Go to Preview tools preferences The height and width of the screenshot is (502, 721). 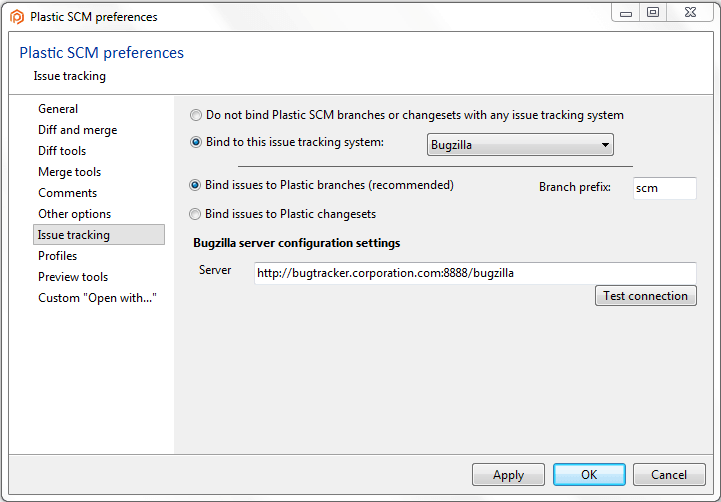tap(73, 277)
